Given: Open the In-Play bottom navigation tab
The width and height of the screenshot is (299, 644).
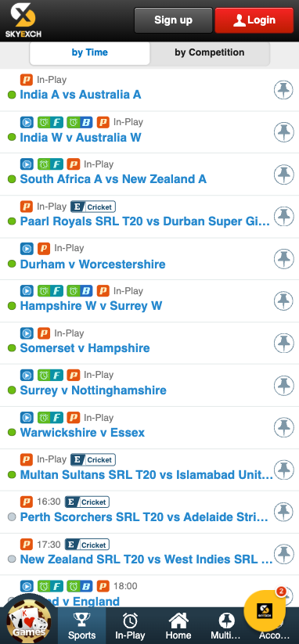Looking at the screenshot, I should [130, 626].
